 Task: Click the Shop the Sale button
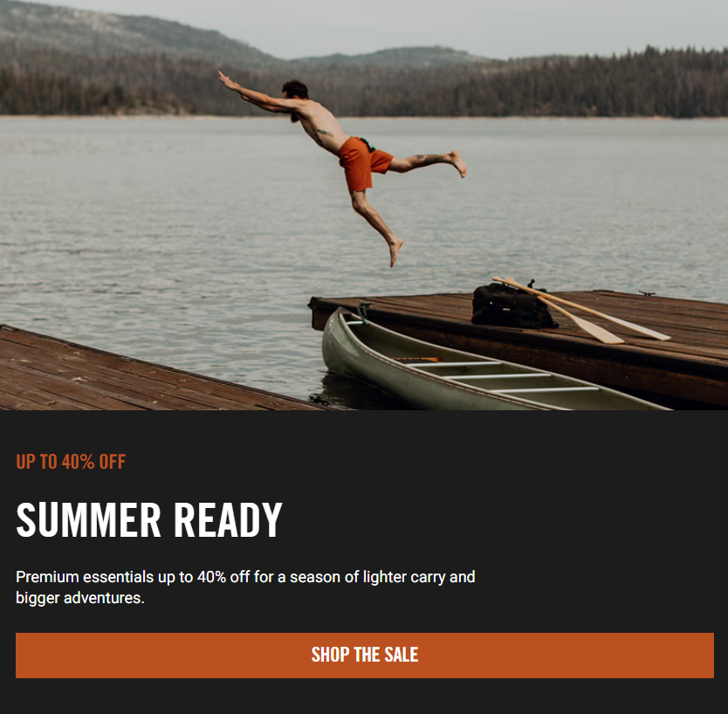tap(365, 655)
